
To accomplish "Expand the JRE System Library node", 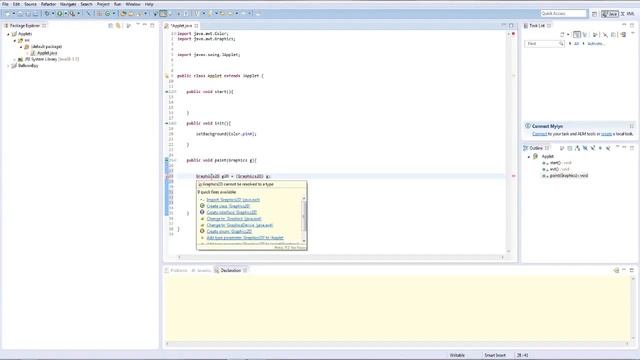I will 15,60.
